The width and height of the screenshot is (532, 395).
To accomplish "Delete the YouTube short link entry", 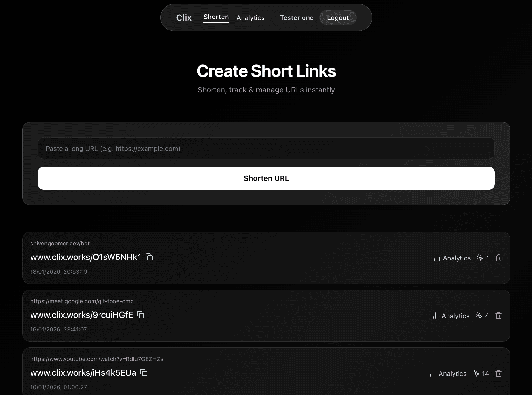I will tap(498, 373).
